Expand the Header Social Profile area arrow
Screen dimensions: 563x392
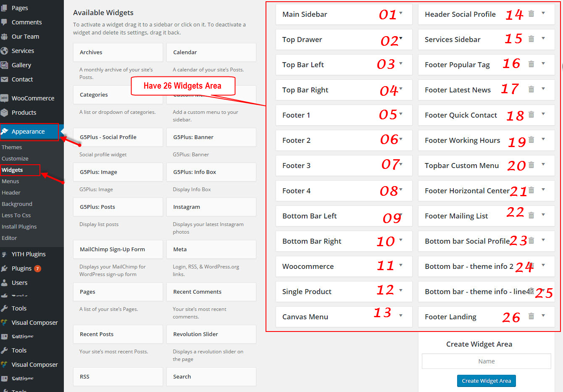pos(543,13)
